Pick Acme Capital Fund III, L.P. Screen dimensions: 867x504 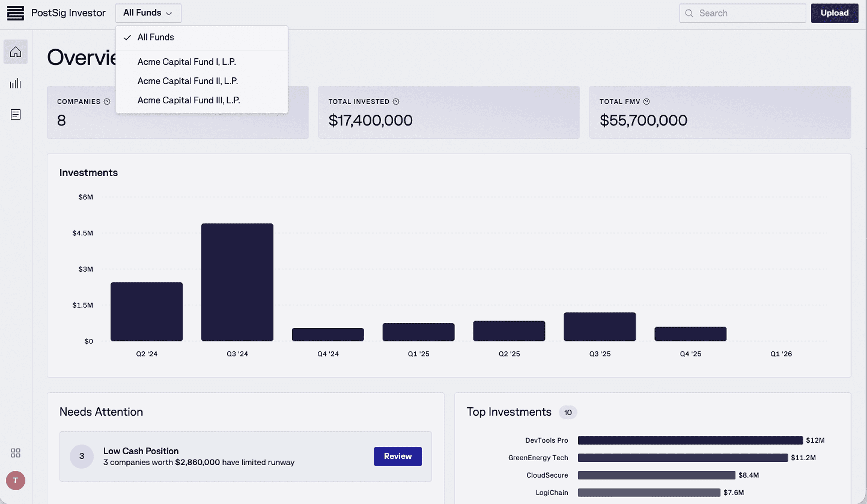[189, 100]
